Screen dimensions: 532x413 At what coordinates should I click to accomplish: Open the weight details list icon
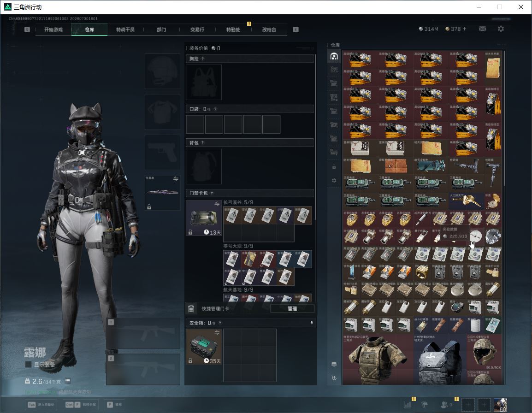(x=67, y=381)
